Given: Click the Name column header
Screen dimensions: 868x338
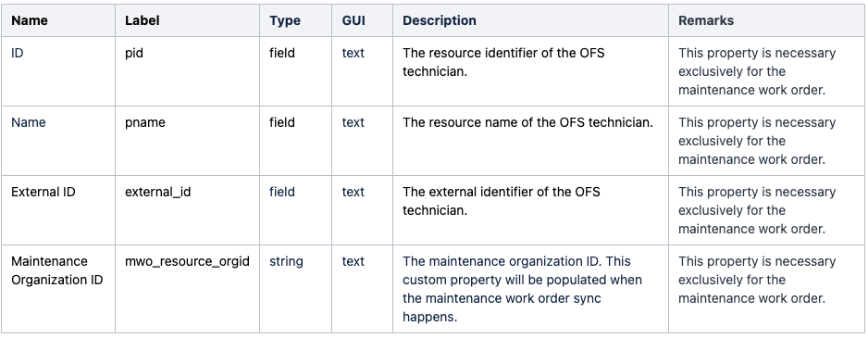Looking at the screenshot, I should tap(30, 20).
